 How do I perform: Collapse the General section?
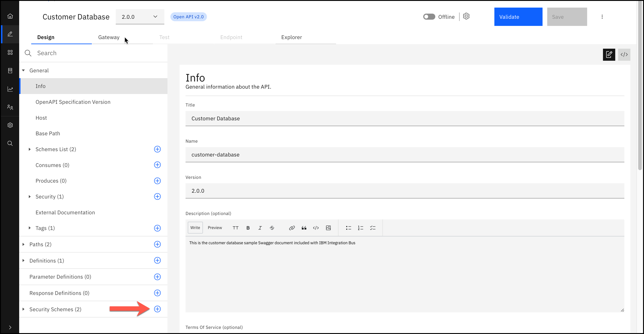pyautogui.click(x=23, y=71)
